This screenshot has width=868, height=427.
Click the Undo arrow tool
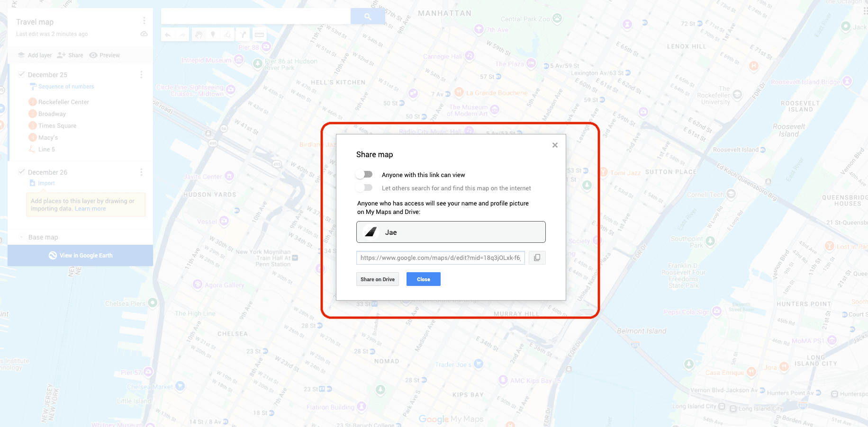pos(168,35)
